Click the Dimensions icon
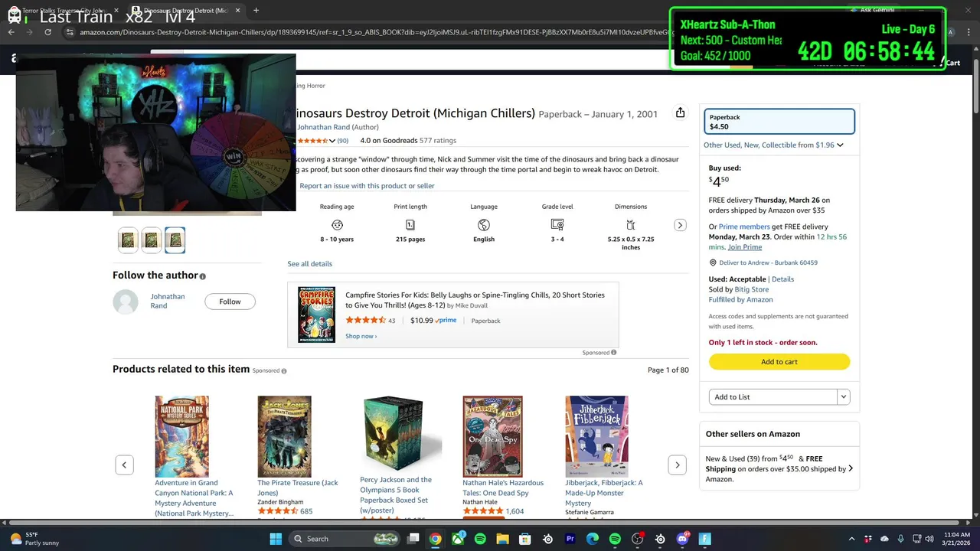980x551 pixels. (631, 225)
